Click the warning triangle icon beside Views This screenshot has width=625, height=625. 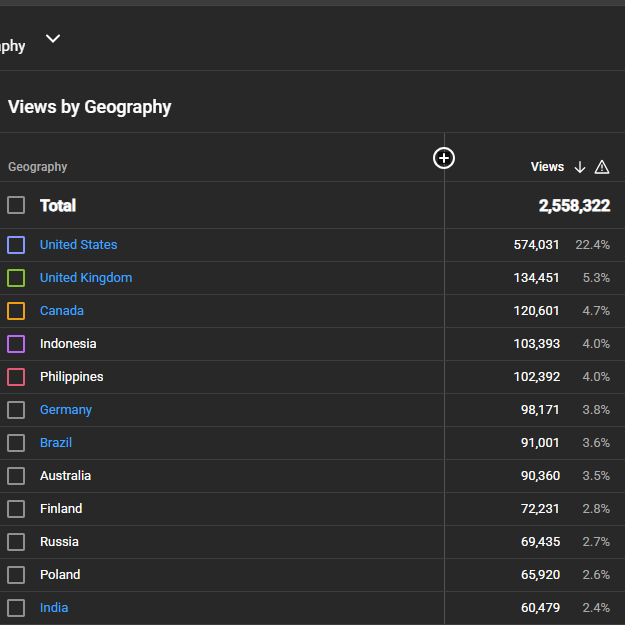click(602, 167)
